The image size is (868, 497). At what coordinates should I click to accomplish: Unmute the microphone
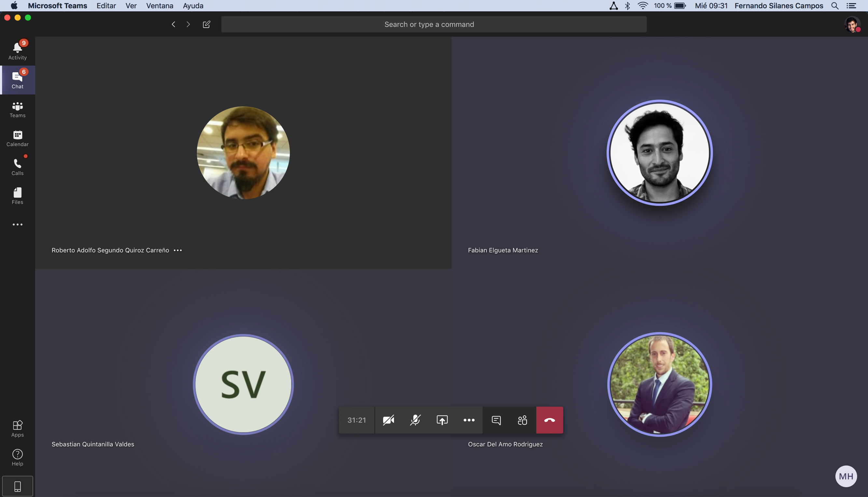415,420
